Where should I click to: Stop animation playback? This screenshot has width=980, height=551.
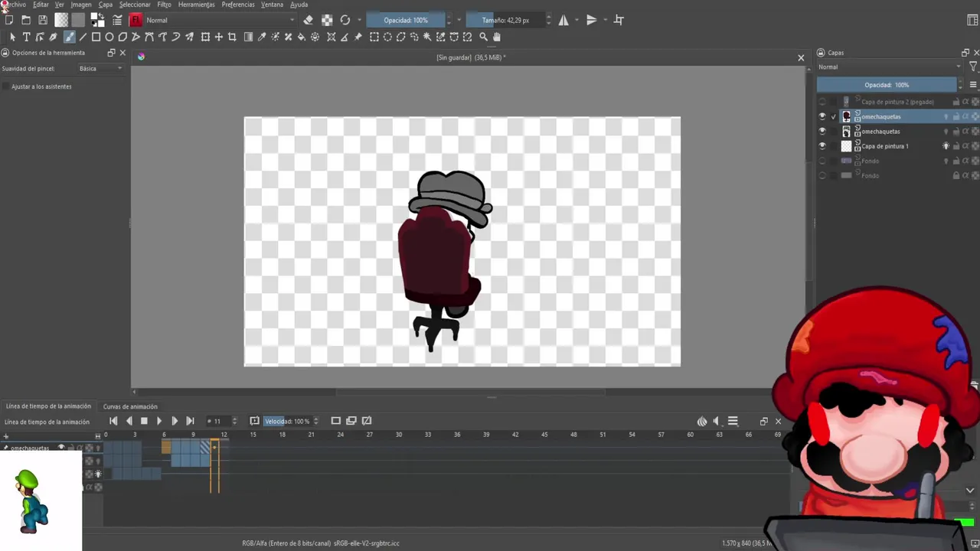144,421
